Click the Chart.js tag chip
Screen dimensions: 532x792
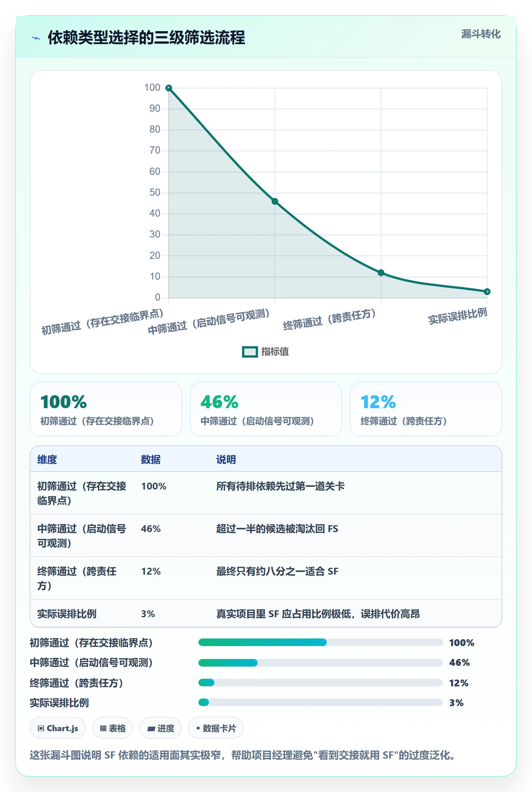(58, 728)
